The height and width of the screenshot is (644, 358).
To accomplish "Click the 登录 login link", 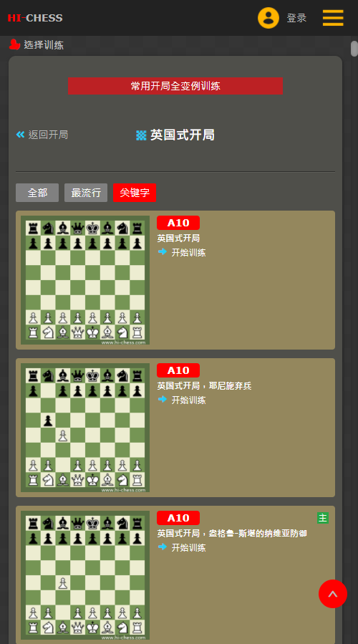I will (296, 18).
